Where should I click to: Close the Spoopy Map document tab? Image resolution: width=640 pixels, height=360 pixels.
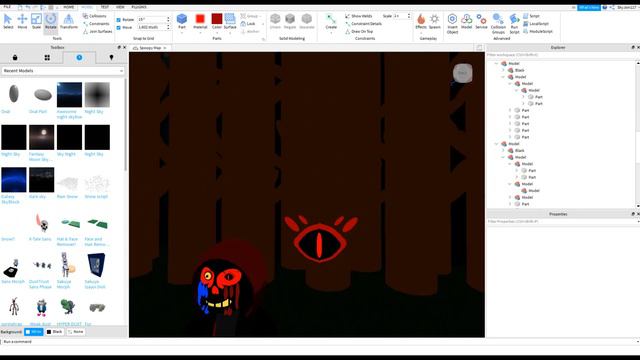coord(165,48)
